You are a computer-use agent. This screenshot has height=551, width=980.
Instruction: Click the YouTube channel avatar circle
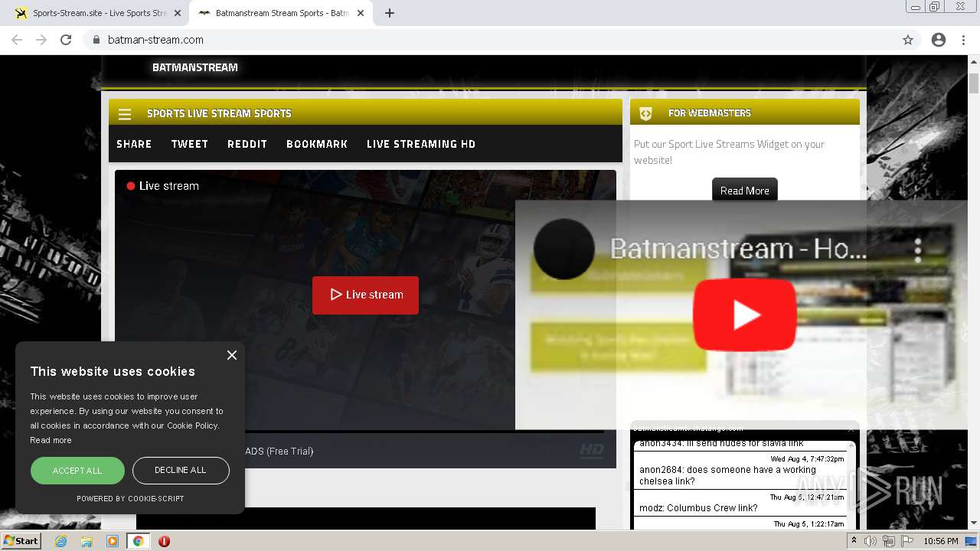coord(564,249)
